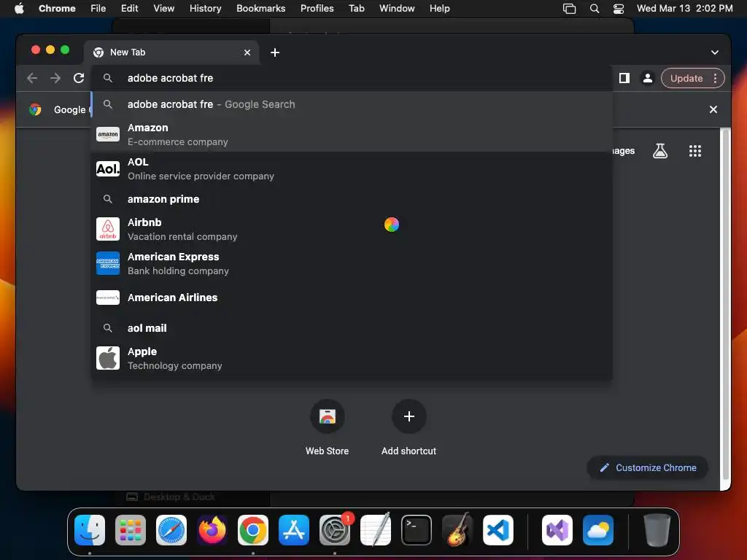Close the New Tab tab
Screen dimensions: 747x560
(247, 52)
